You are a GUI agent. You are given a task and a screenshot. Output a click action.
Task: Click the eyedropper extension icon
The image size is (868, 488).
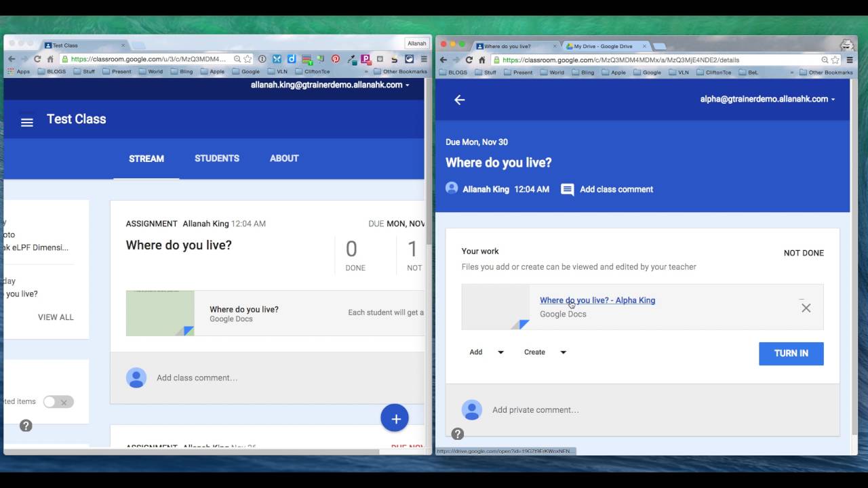pyautogui.click(x=351, y=60)
